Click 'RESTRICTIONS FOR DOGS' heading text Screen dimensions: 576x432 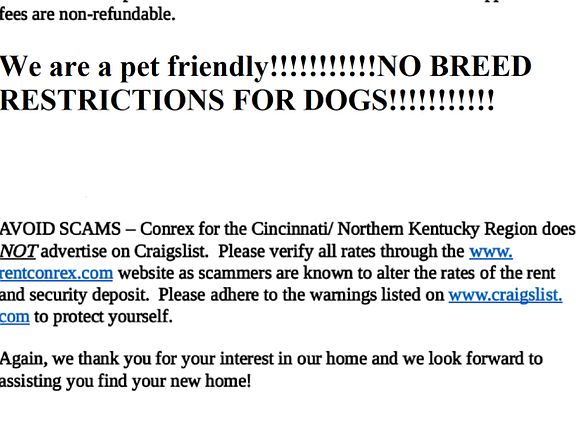point(194,100)
